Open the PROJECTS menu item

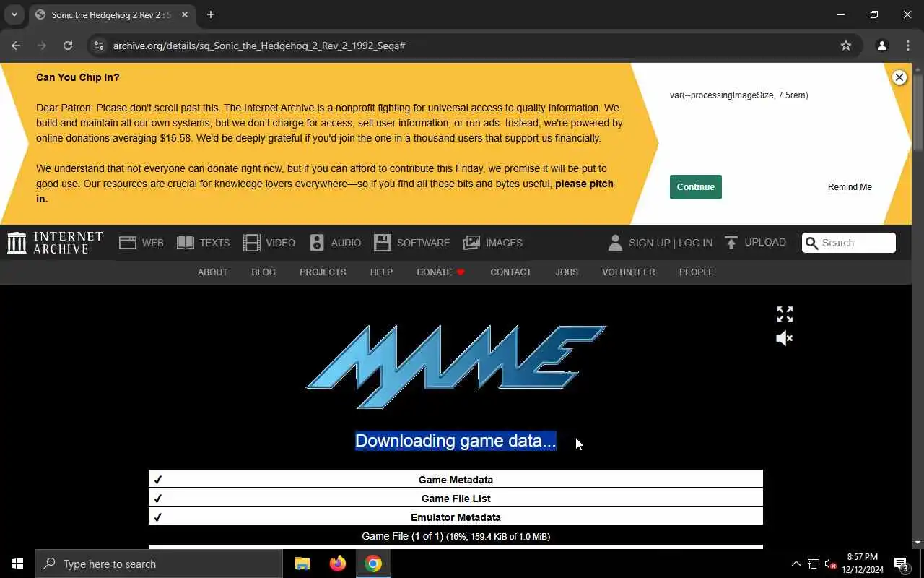[323, 272]
